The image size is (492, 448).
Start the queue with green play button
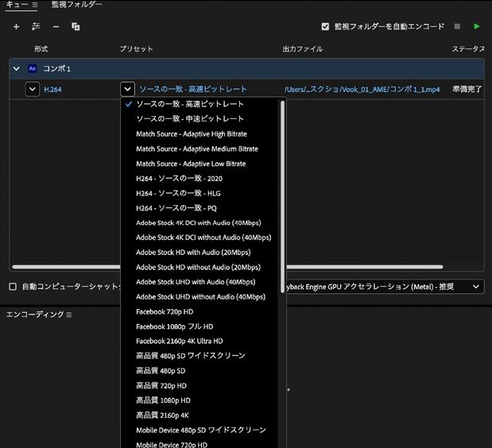[477, 26]
